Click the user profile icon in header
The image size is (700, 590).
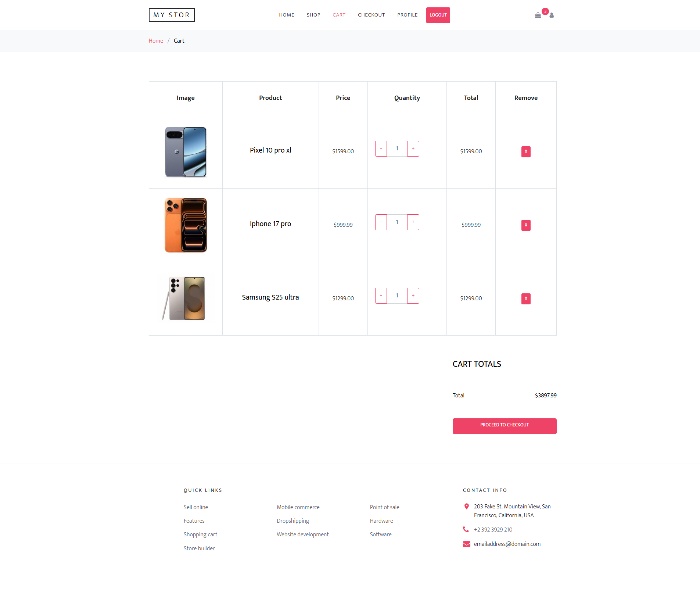[552, 15]
